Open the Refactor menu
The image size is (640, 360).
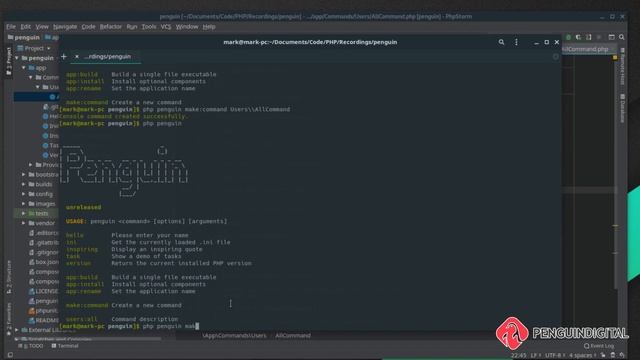tap(111, 27)
